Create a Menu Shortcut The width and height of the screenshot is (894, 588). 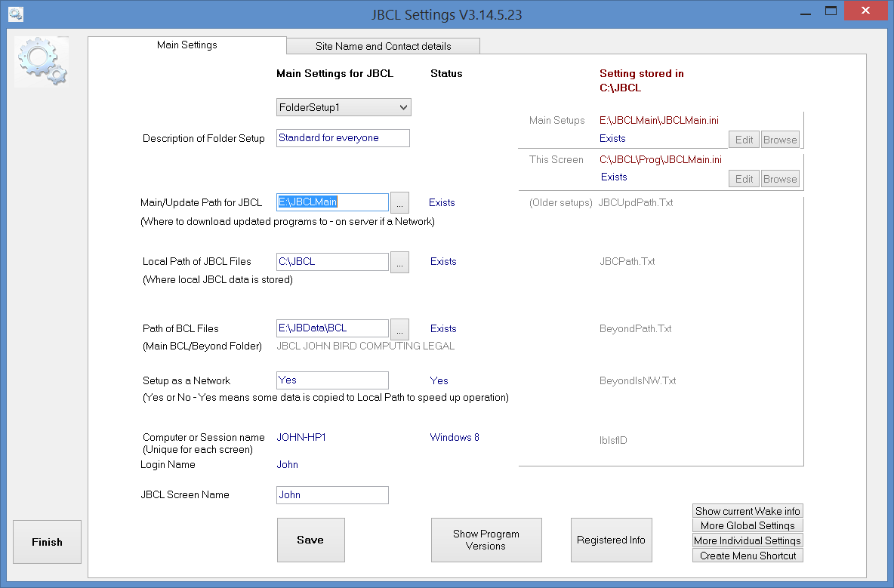coord(747,555)
